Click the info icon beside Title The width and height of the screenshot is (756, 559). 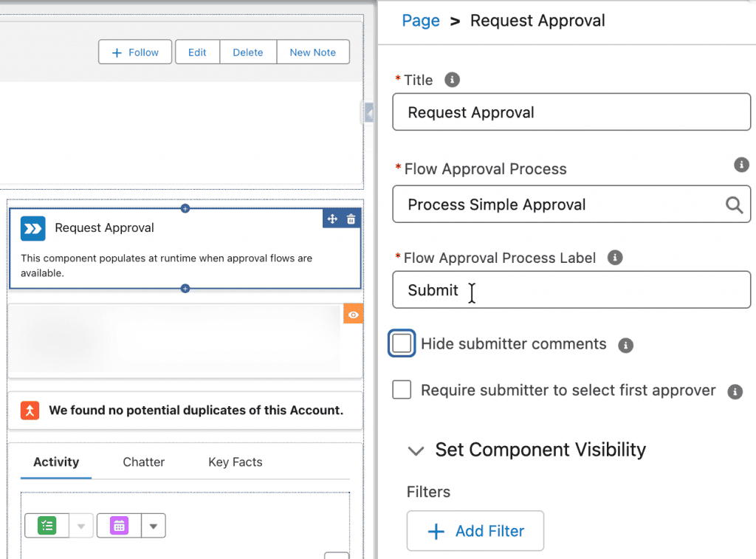[452, 80]
